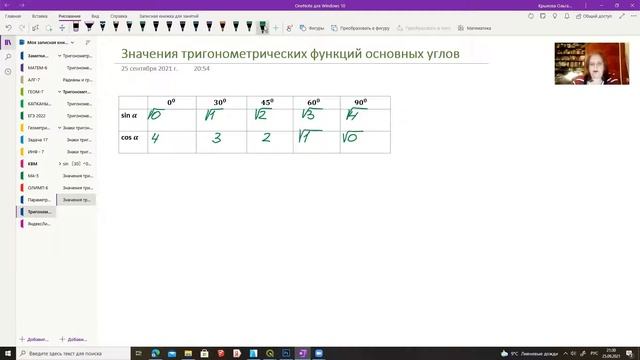This screenshot has height=360, width=640.
Task: Click the sync status icon
Action: pos(531,16)
